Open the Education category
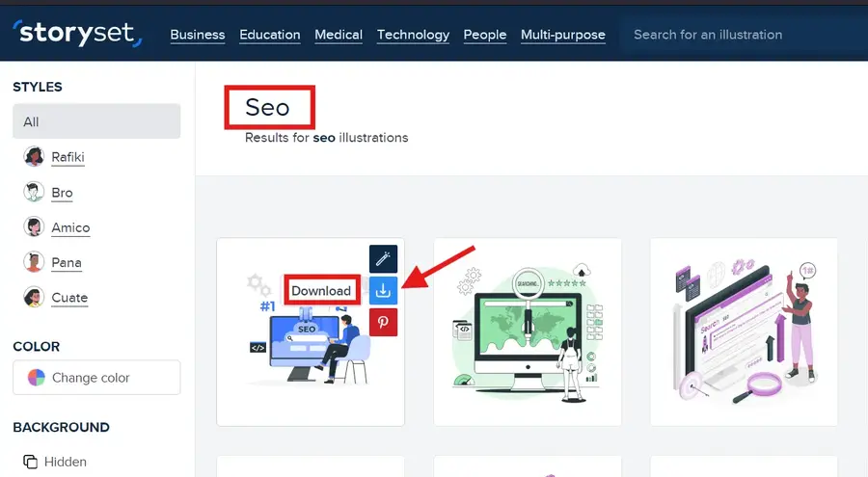The width and height of the screenshot is (868, 477). click(270, 35)
